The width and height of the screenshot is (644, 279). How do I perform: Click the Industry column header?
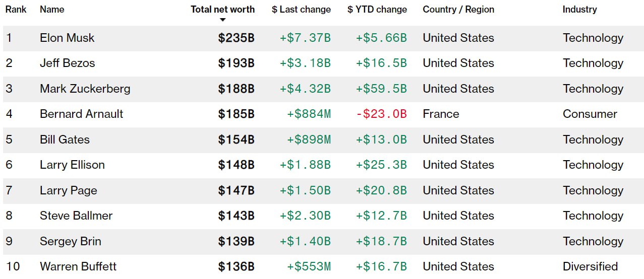[x=579, y=9]
